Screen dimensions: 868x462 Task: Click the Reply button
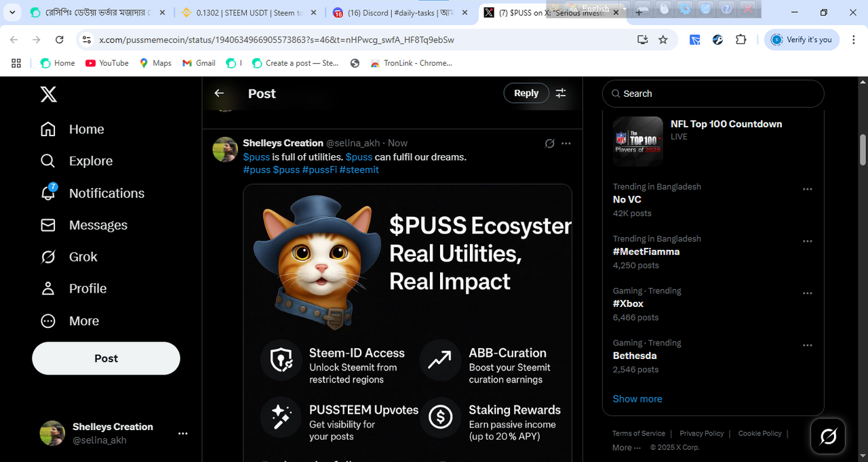tap(526, 93)
